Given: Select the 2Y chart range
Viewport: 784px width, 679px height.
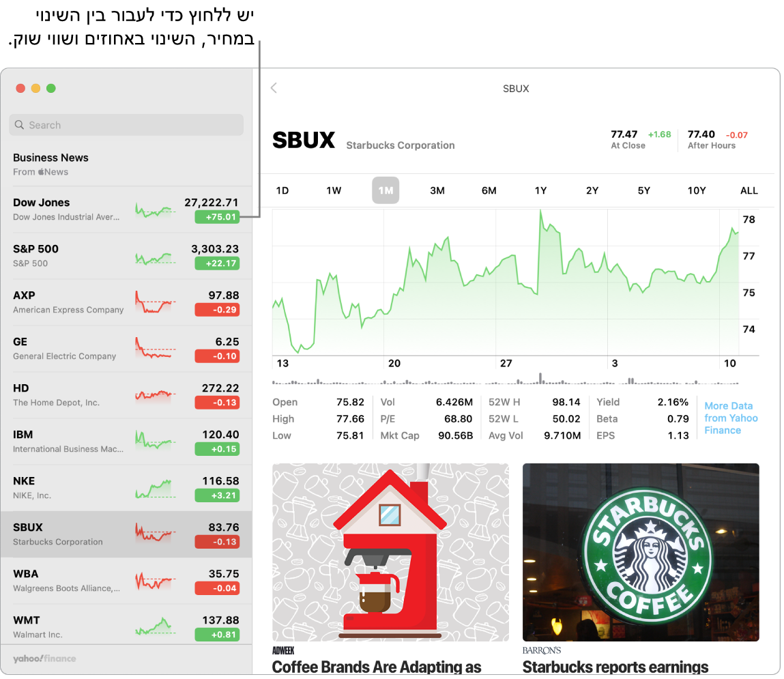Looking at the screenshot, I should click(x=592, y=191).
